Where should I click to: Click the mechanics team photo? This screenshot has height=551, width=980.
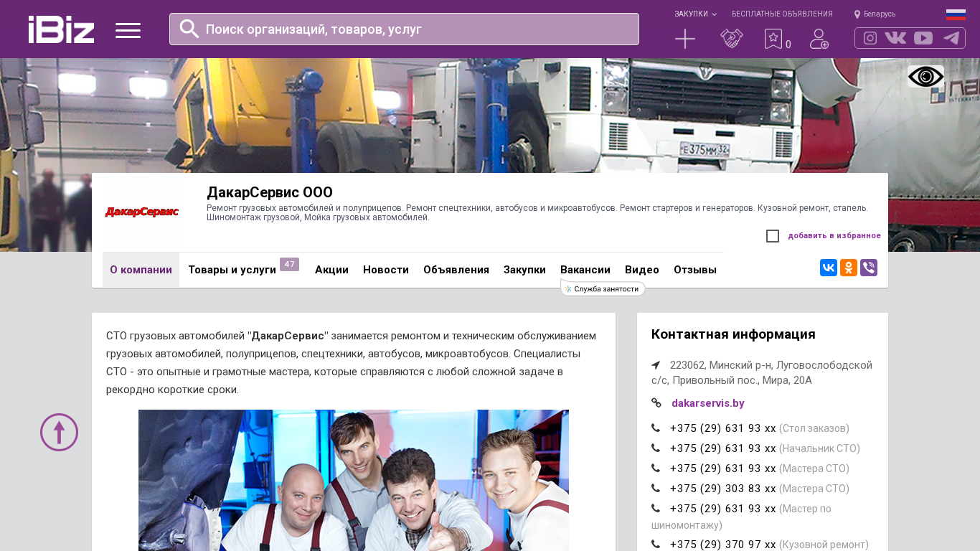coord(354,480)
